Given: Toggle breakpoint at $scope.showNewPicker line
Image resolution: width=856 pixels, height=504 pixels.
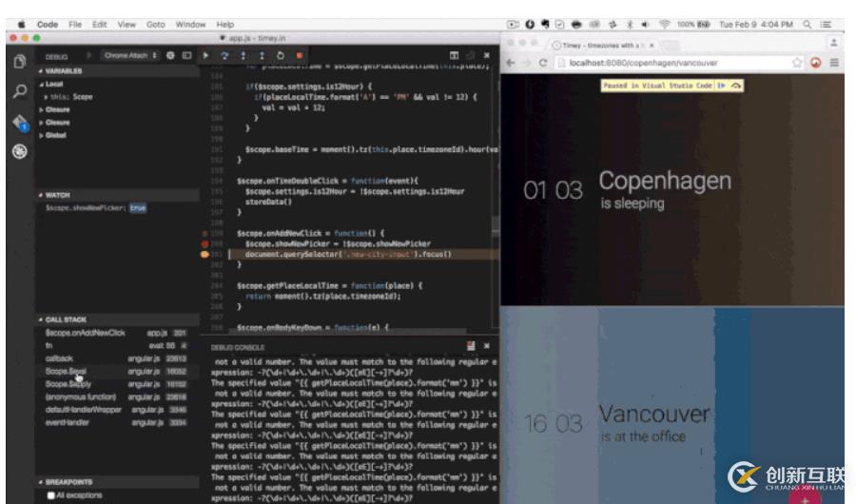Looking at the screenshot, I should 205,243.
